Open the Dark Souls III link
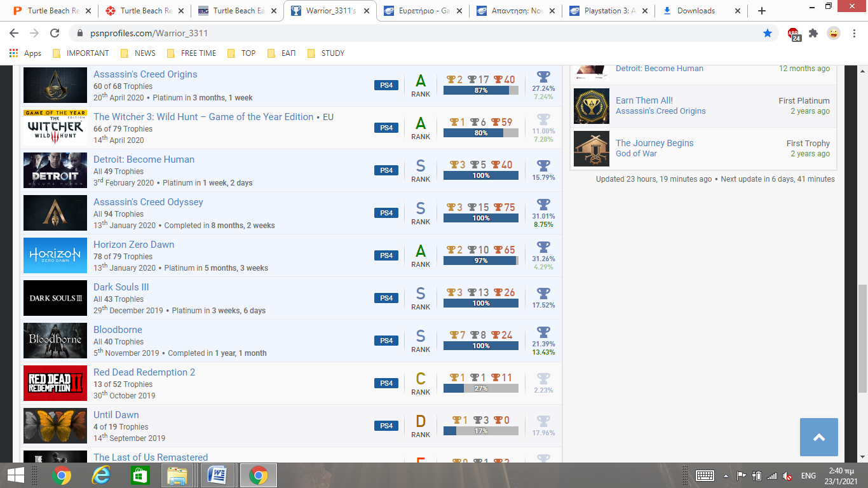The width and height of the screenshot is (868, 488). pyautogui.click(x=121, y=287)
